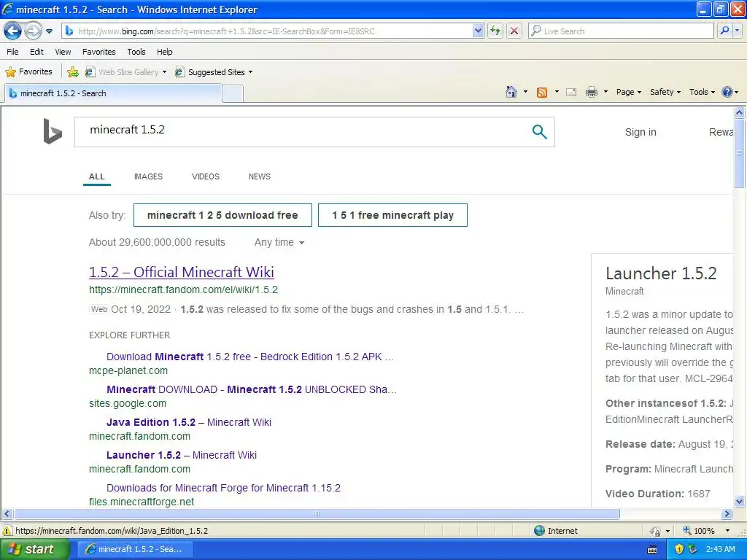Open the Safety command menu
This screenshot has width=747, height=560.
pyautogui.click(x=665, y=92)
